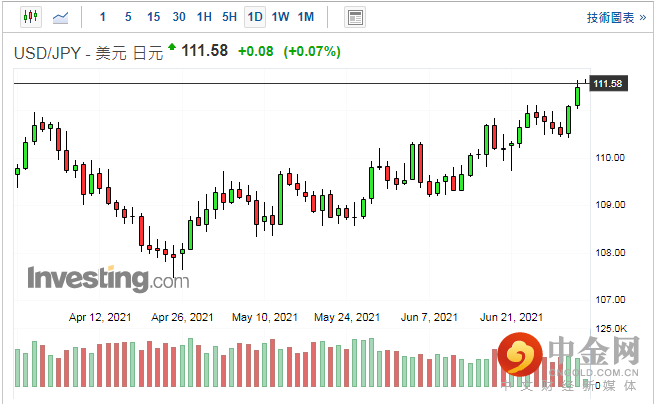Switch to the 1H timeframe
Image resolution: width=654 pixels, height=404 pixels.
[204, 17]
